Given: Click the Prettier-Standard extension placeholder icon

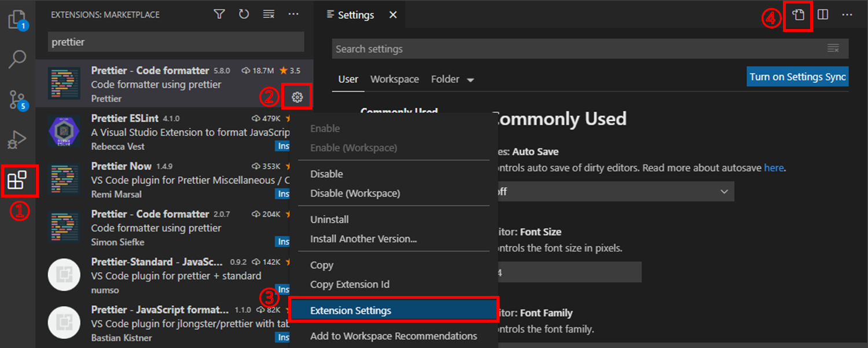Looking at the screenshot, I should [64, 275].
